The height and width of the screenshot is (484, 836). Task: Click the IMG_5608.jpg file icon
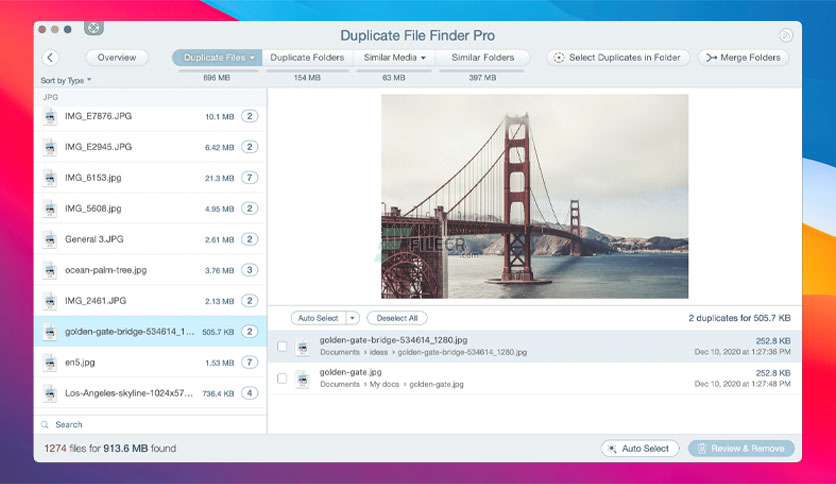50,208
